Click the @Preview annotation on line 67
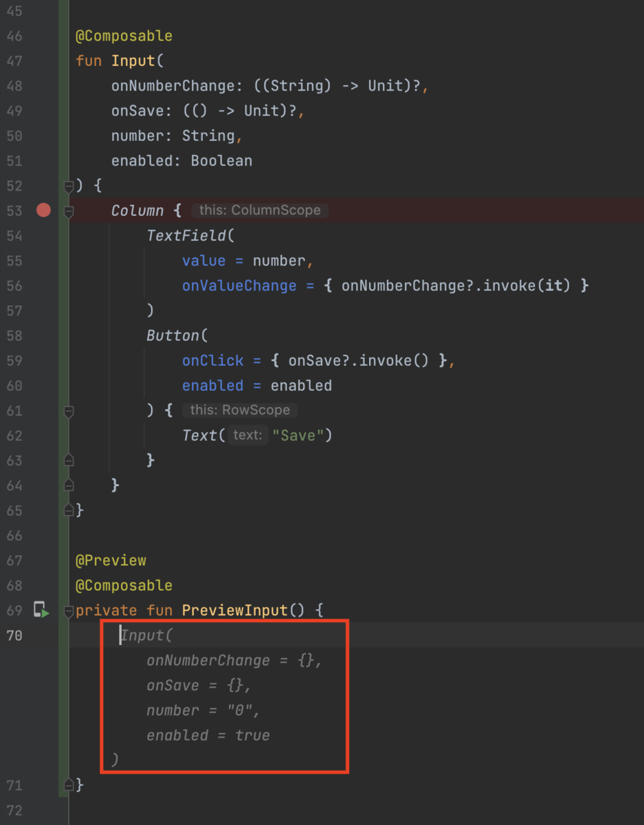644x825 pixels. [111, 560]
